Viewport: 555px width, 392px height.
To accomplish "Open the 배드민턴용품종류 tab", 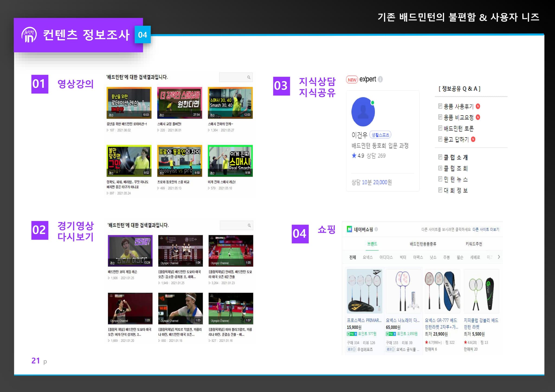I will pyautogui.click(x=423, y=244).
